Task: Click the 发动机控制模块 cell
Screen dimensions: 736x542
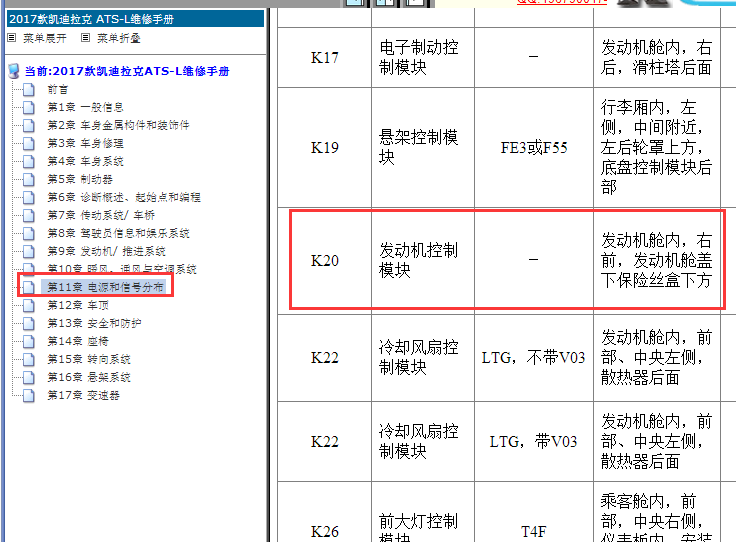Action: [x=422, y=260]
